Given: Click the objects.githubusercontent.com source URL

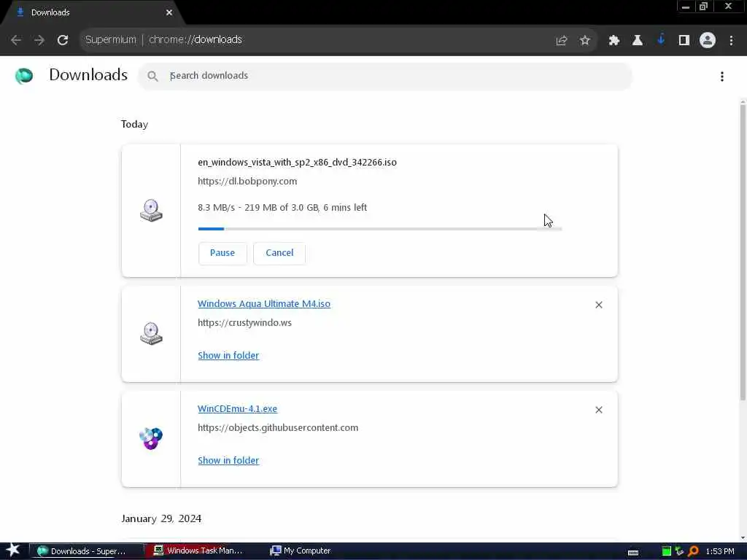Looking at the screenshot, I should [x=278, y=427].
